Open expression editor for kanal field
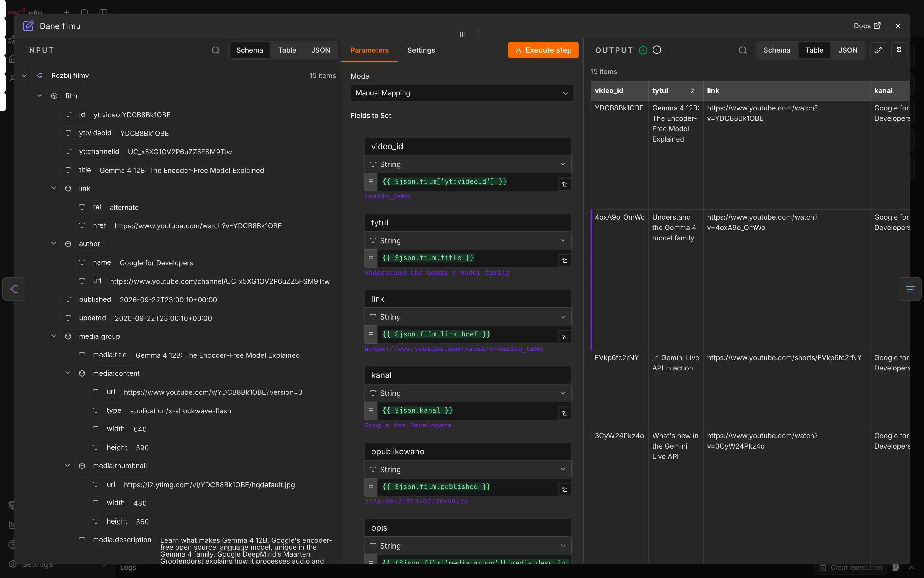924x578 pixels. (565, 413)
